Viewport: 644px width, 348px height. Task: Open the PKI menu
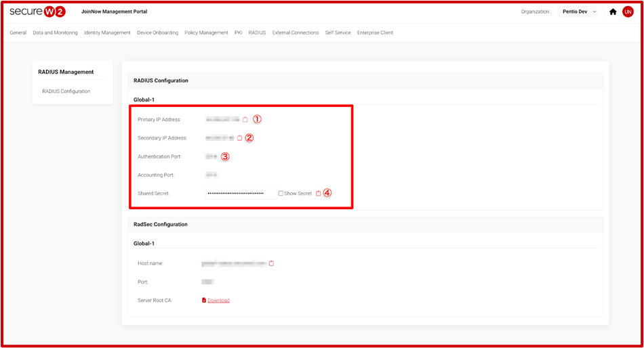tap(238, 32)
